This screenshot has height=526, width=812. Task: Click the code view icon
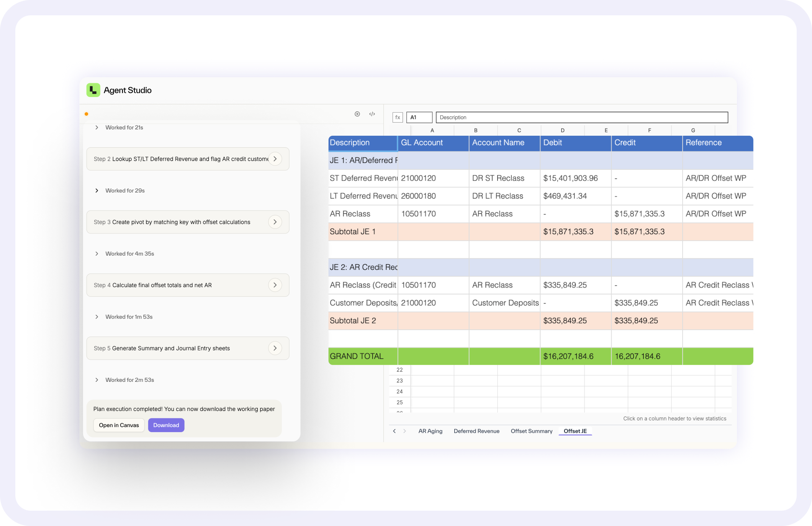point(372,114)
